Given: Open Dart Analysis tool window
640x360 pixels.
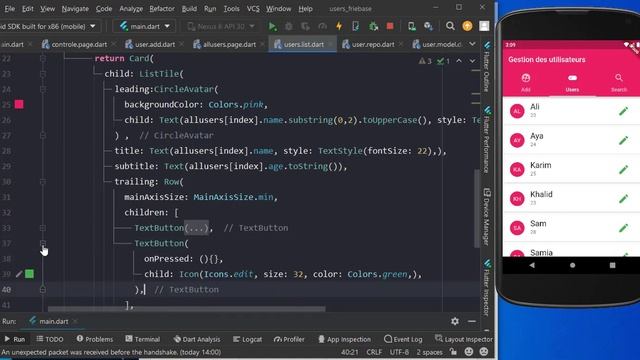Looking at the screenshot, I should pos(197,339).
